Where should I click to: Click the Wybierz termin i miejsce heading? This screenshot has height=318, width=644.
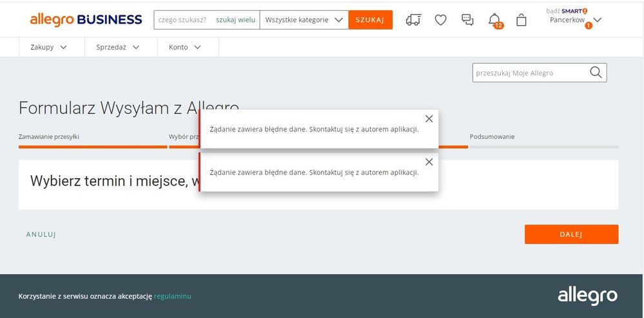[115, 181]
